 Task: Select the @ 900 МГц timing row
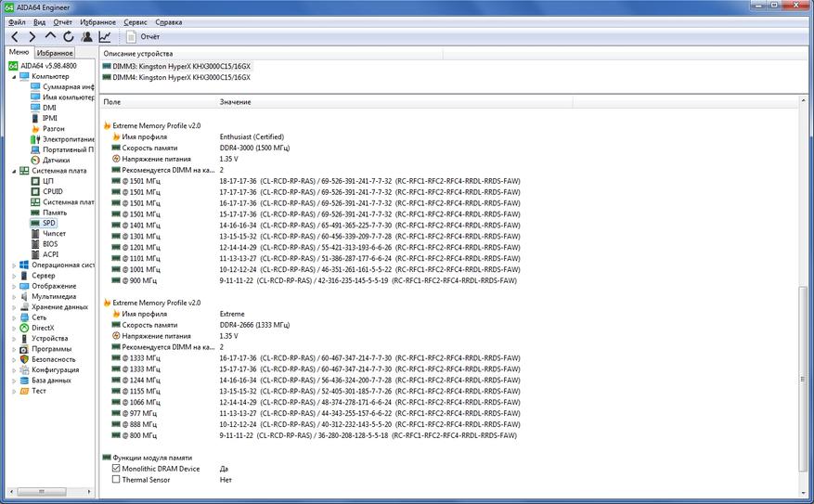click(315, 281)
